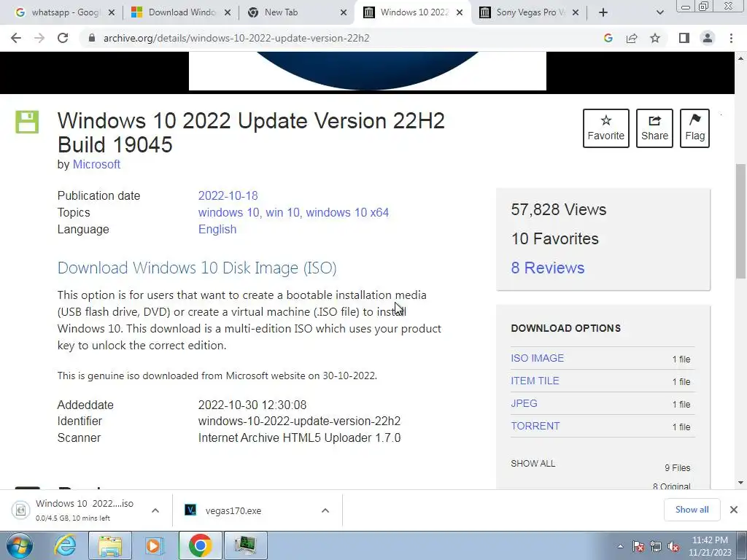Screen dimensions: 747x560
Task: Click the address bar URL
Action: click(x=236, y=38)
